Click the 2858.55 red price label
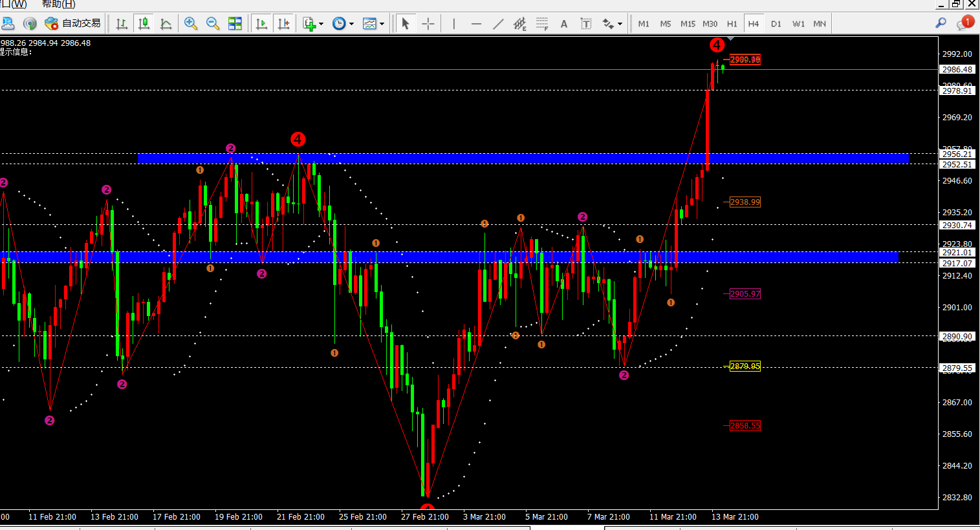 tap(745, 426)
